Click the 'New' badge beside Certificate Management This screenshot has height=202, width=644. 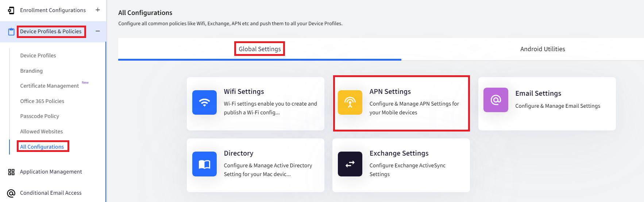click(85, 83)
